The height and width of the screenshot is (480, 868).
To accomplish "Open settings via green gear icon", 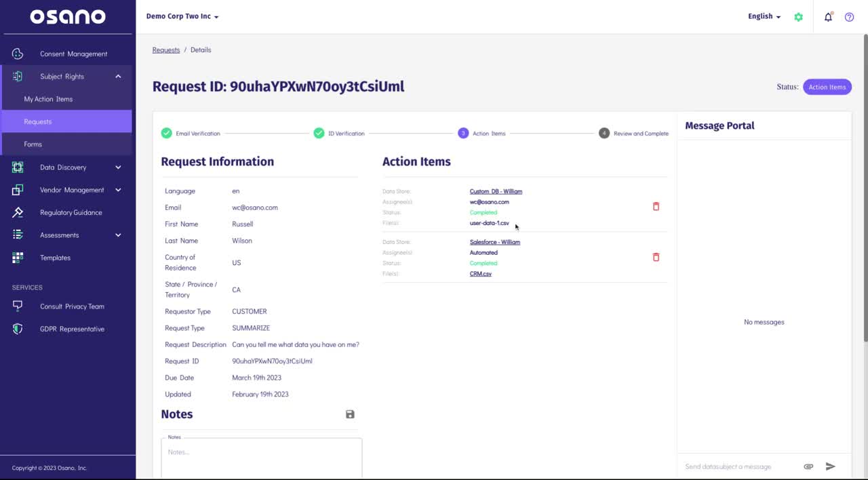I will click(798, 17).
